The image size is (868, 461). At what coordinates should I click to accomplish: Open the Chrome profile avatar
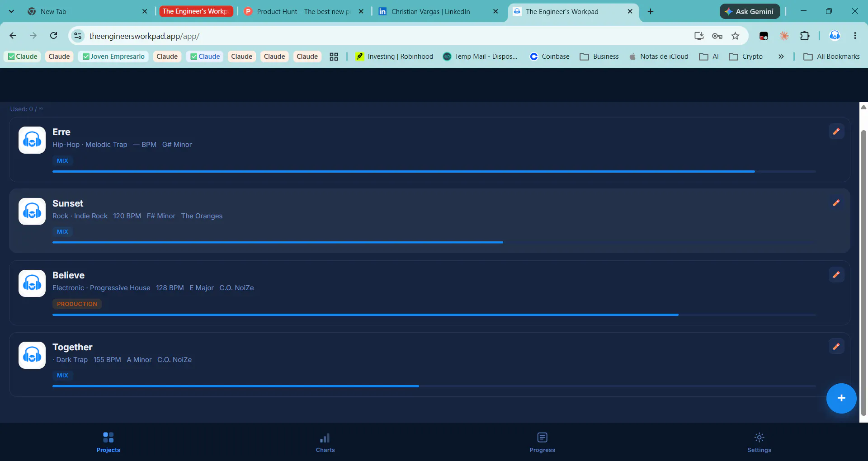pyautogui.click(x=835, y=36)
